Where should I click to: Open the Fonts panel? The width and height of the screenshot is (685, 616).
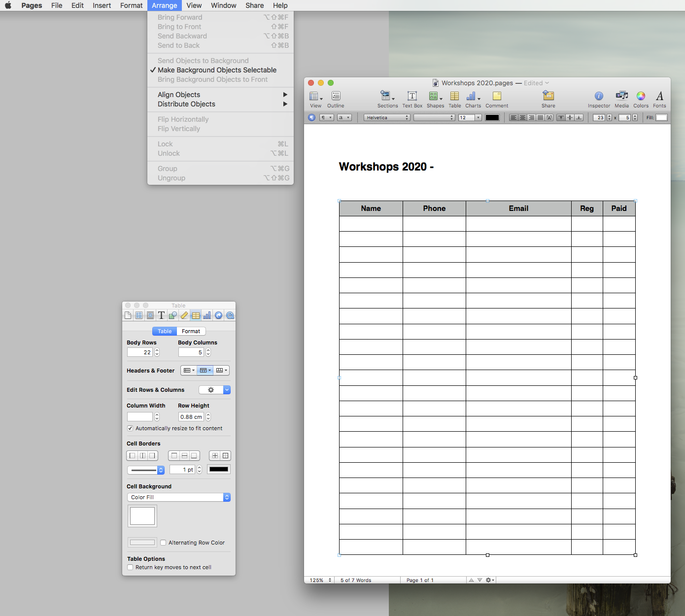coord(659,99)
